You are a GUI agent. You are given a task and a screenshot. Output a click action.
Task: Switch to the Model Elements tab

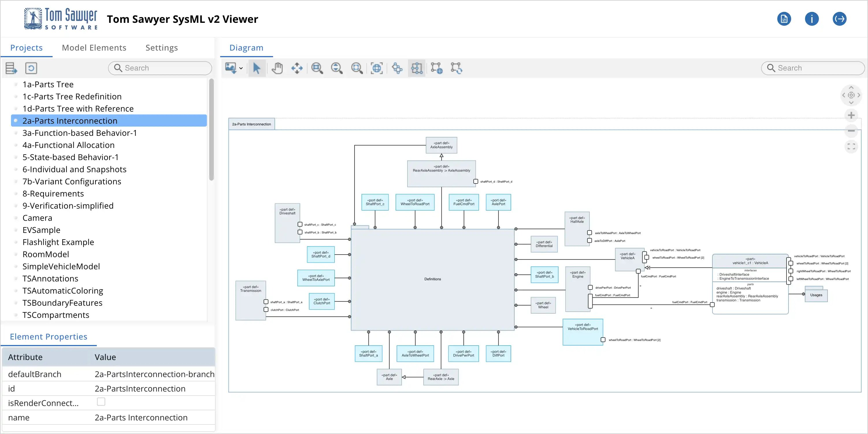pos(94,47)
